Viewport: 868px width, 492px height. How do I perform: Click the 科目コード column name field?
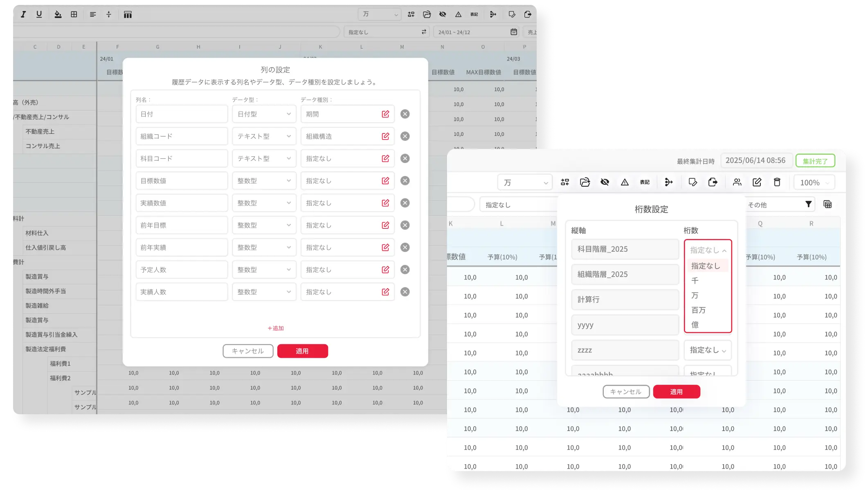click(x=182, y=158)
